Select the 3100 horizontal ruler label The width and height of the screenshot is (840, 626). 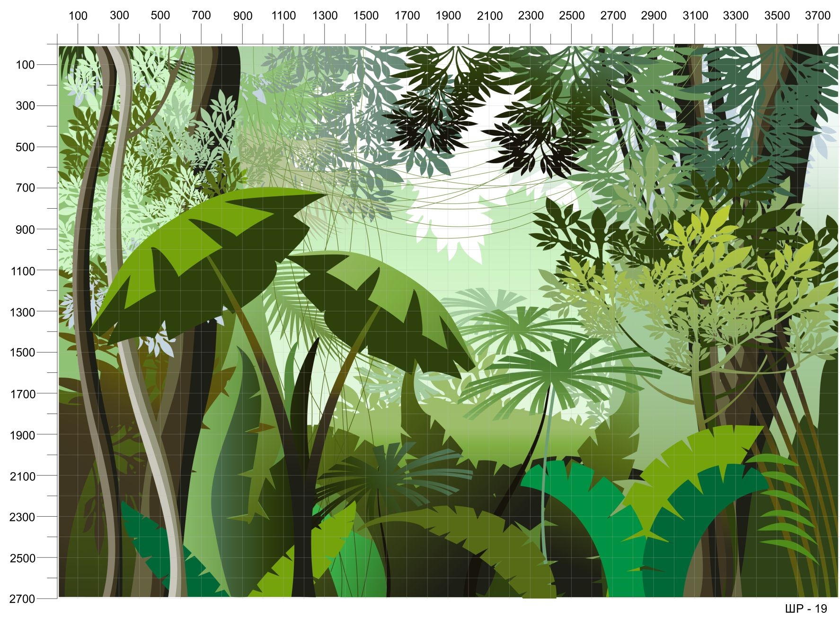[696, 16]
